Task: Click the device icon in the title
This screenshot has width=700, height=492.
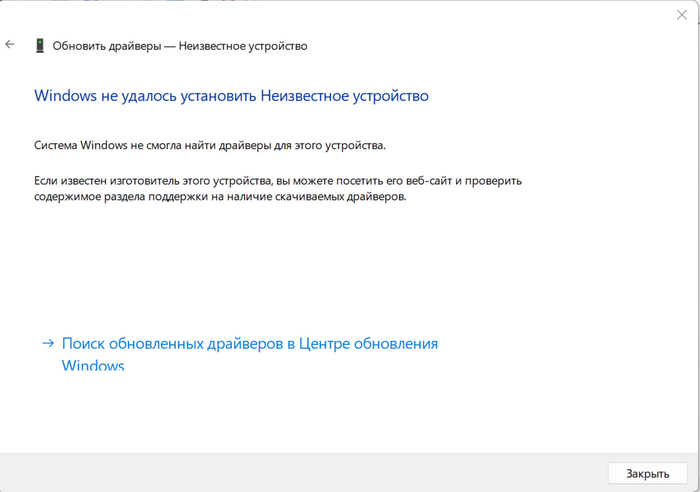Action: (x=40, y=46)
